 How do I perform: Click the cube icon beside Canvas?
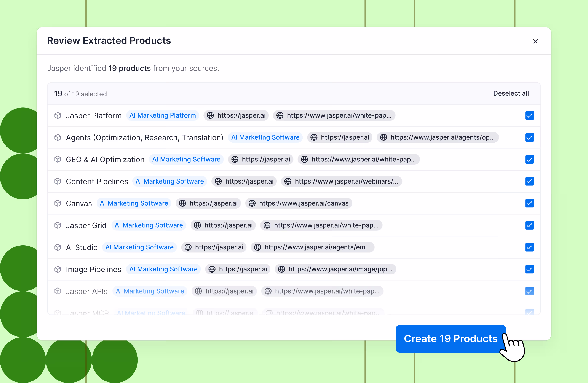pos(58,203)
